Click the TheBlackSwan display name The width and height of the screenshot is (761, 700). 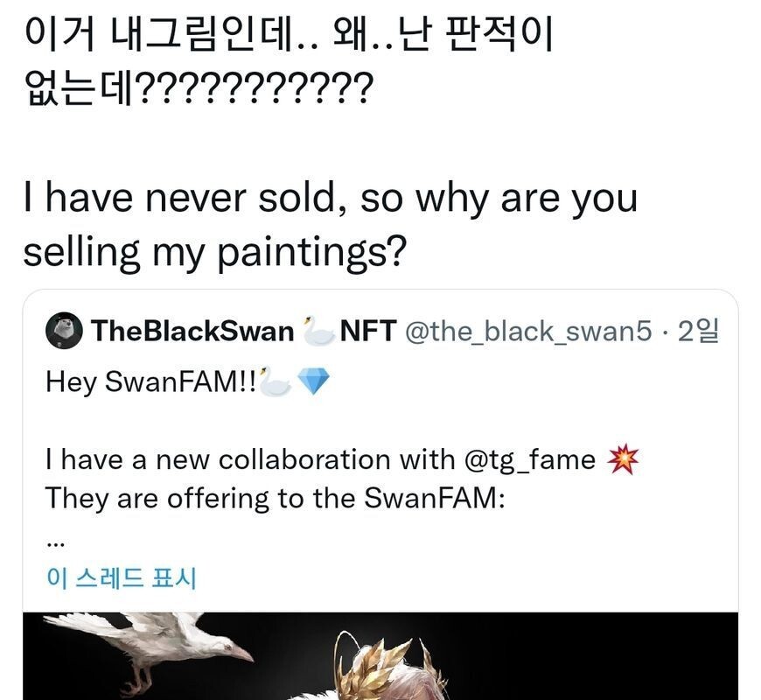(x=192, y=331)
